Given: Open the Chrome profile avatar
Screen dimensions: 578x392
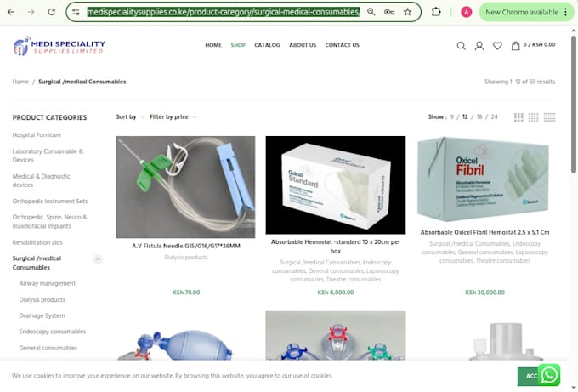Looking at the screenshot, I should coord(467,12).
